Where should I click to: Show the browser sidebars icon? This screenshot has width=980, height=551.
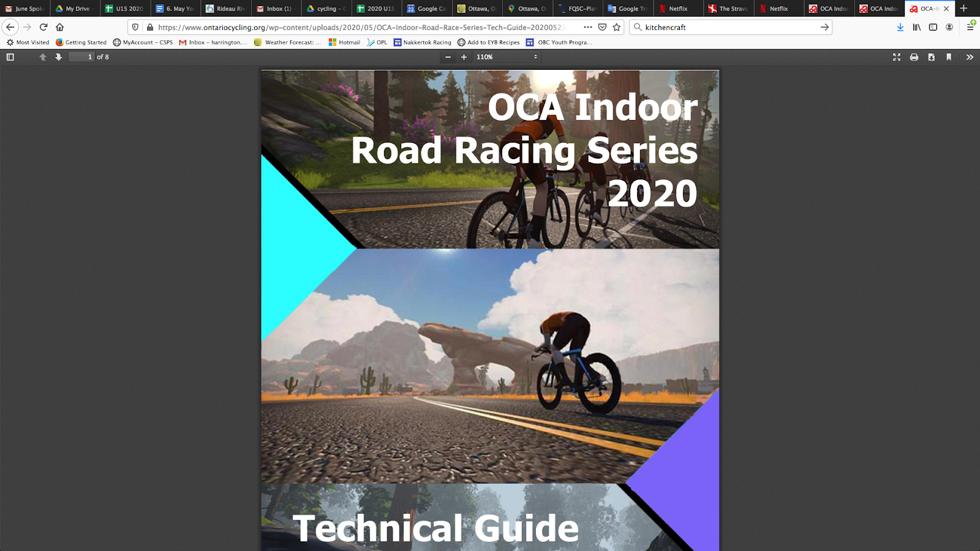933,27
